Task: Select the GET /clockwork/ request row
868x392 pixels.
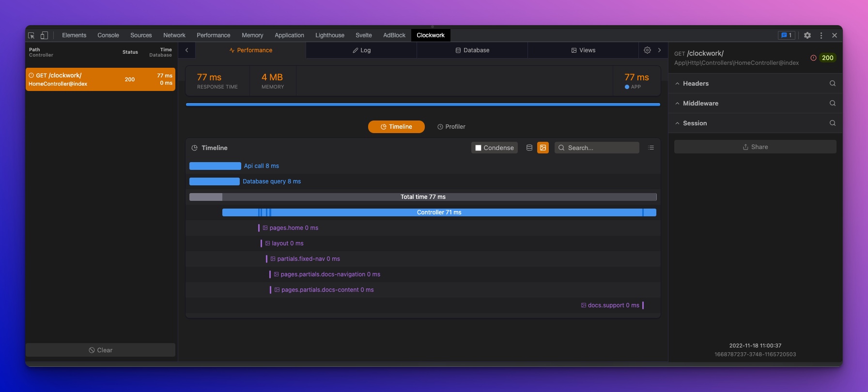Action: 100,79
